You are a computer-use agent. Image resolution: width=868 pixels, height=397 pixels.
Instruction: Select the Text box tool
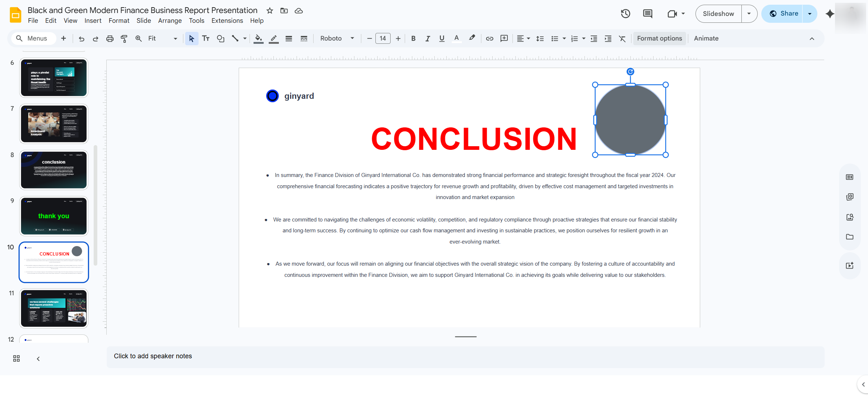pyautogui.click(x=206, y=38)
